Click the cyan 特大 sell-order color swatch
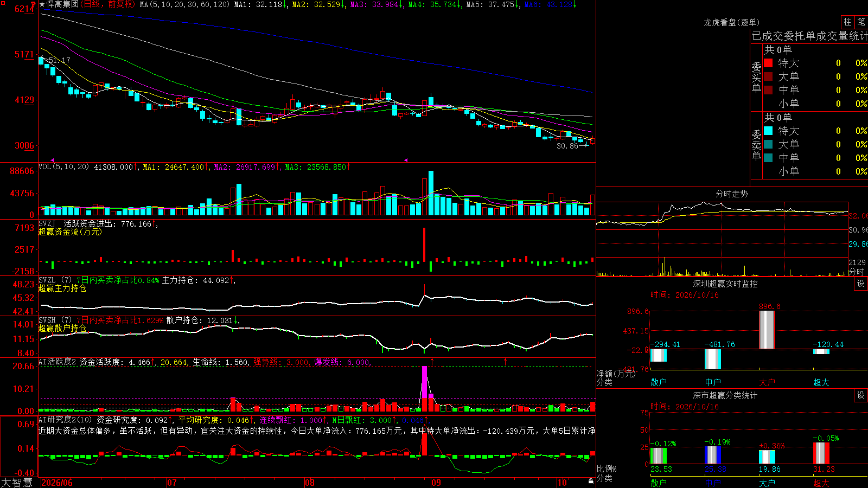 pos(768,131)
